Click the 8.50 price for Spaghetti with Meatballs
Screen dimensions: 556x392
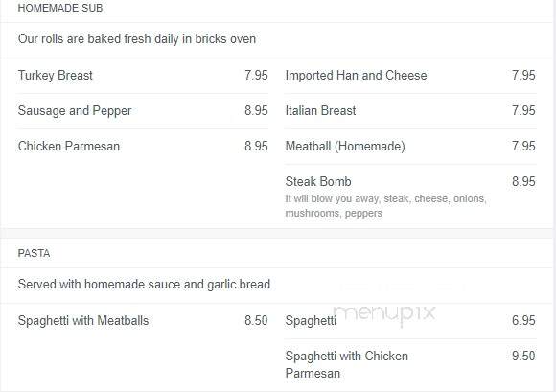pyautogui.click(x=256, y=320)
